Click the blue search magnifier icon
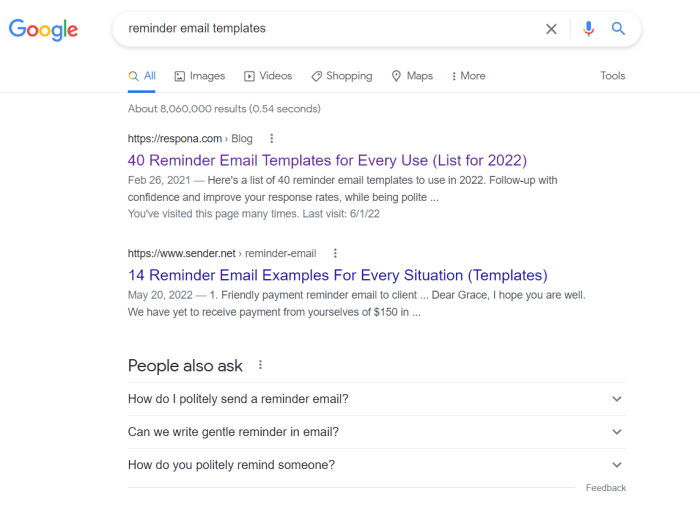 click(618, 29)
